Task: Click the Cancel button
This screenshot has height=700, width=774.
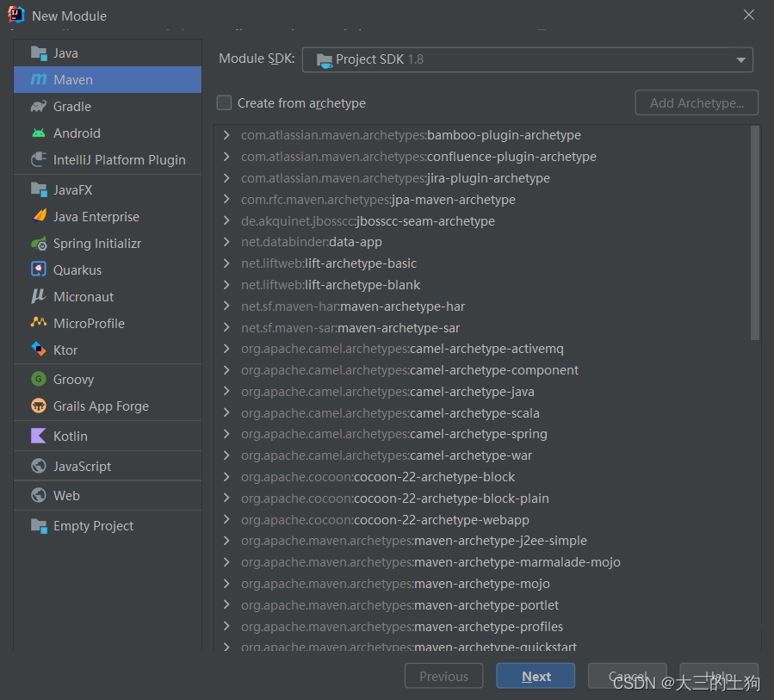Action: (627, 676)
